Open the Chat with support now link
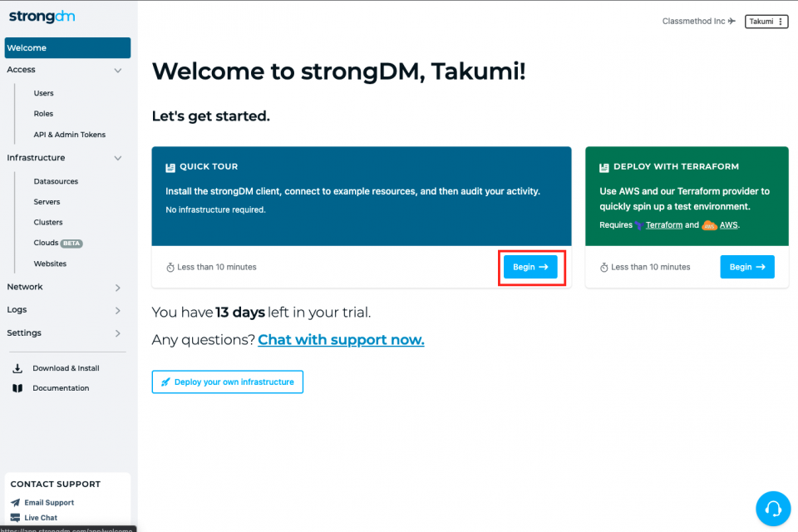Screen dimensions: 798x532 (x=341, y=339)
